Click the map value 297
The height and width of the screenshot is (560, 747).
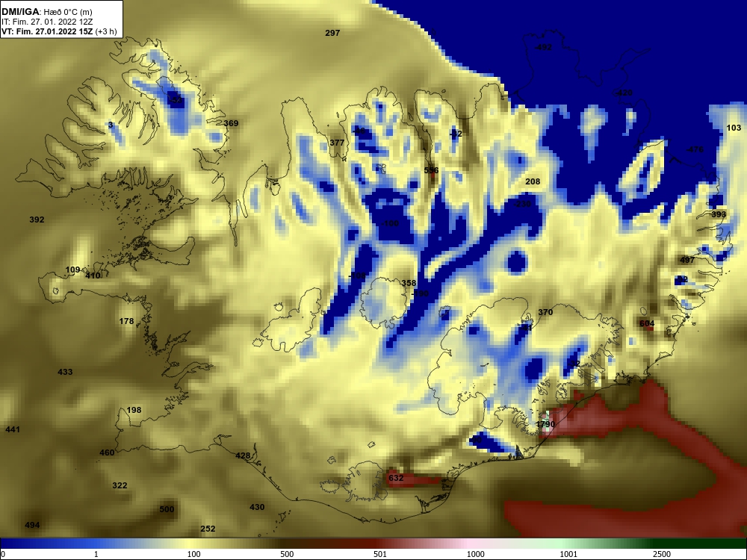tap(332, 33)
